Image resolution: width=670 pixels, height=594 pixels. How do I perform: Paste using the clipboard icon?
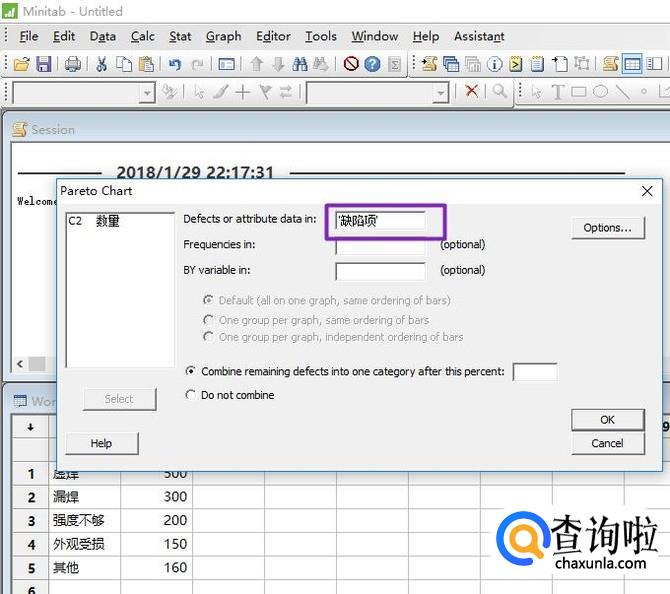(x=147, y=64)
